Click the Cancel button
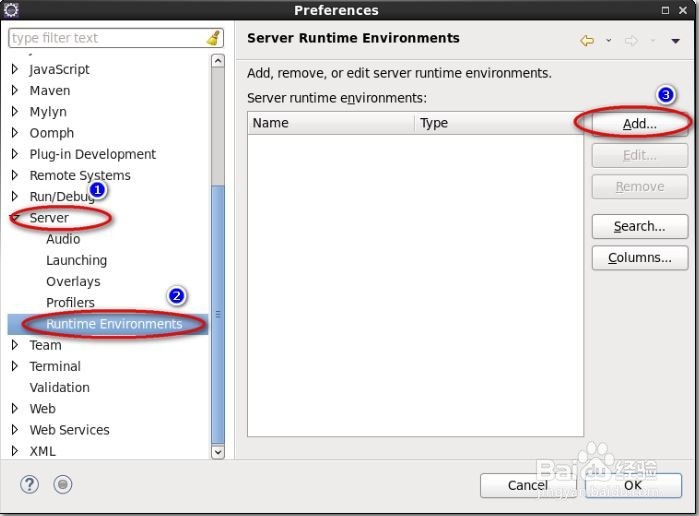The width and height of the screenshot is (699, 516). pos(528,485)
